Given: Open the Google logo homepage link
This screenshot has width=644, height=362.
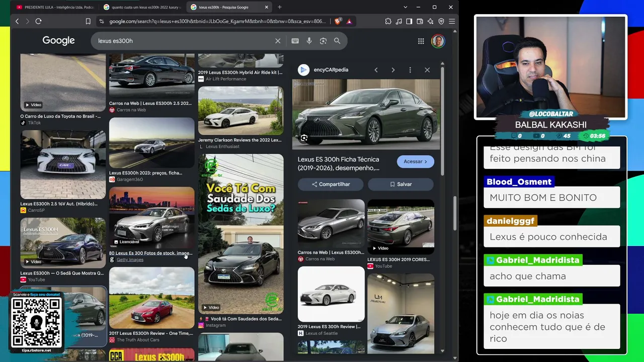Looking at the screenshot, I should [58, 41].
